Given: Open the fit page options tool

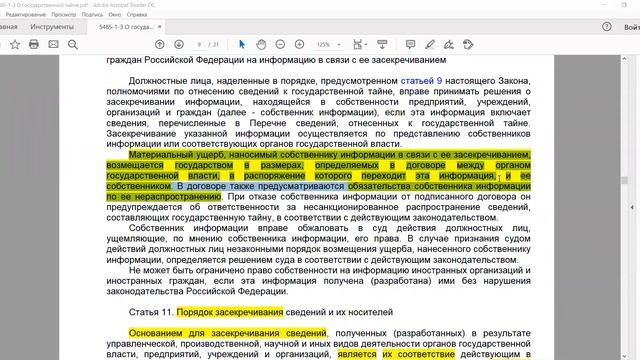Looking at the screenshot, I should click(x=360, y=44).
